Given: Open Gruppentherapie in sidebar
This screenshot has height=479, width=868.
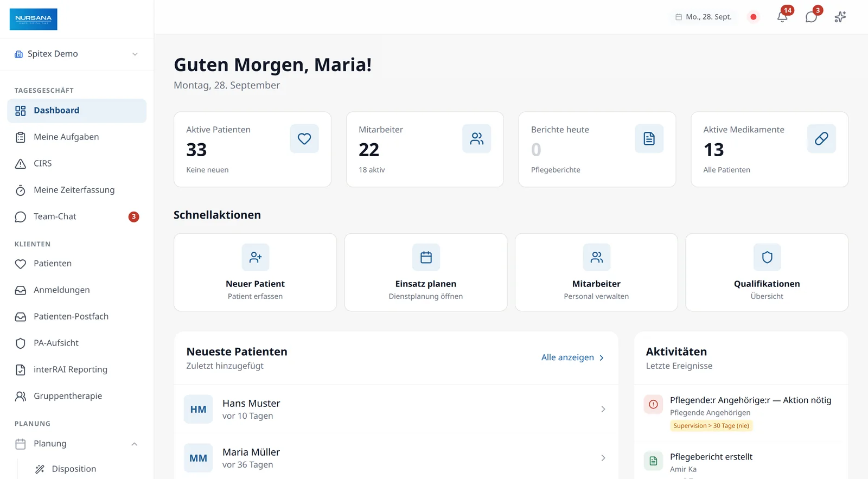Looking at the screenshot, I should (x=77, y=397).
